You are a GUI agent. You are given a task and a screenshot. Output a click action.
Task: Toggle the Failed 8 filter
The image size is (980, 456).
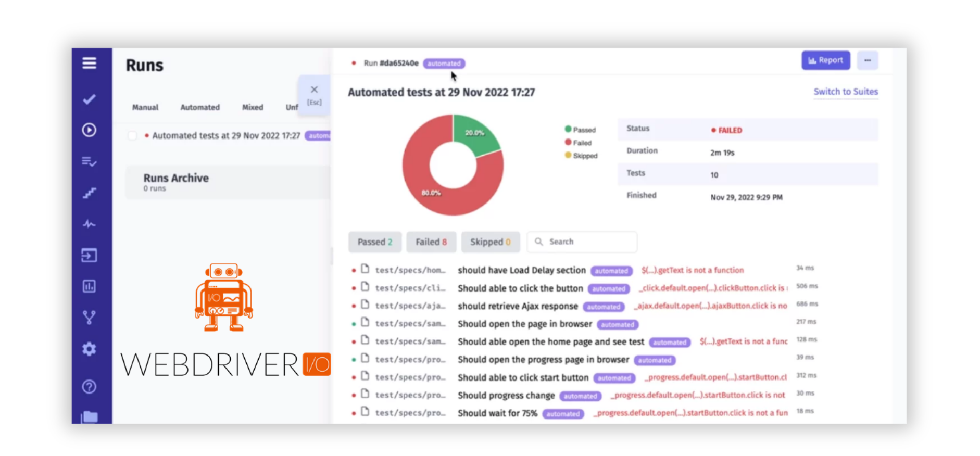point(431,242)
